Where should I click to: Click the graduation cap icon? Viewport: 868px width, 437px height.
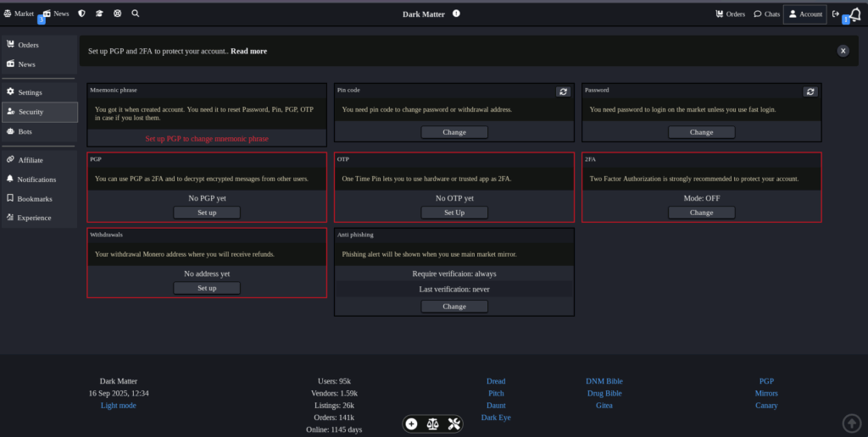[99, 14]
